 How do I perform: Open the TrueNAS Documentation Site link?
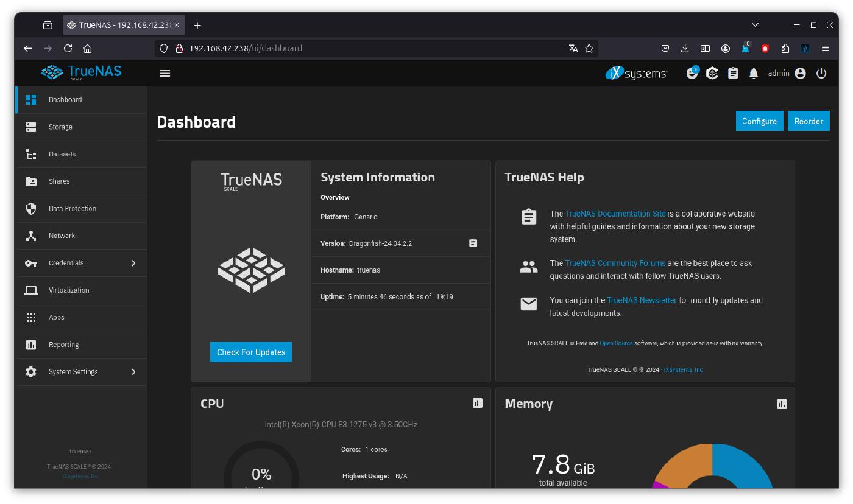[x=615, y=214]
